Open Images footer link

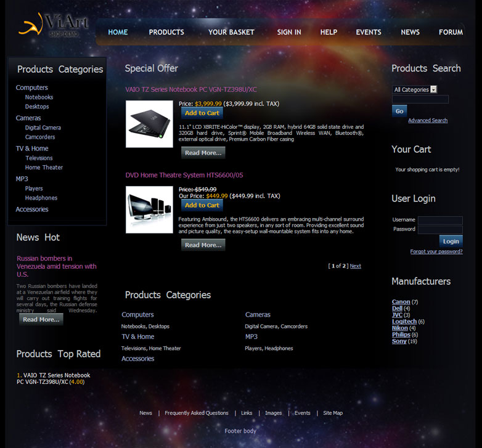[x=273, y=413]
